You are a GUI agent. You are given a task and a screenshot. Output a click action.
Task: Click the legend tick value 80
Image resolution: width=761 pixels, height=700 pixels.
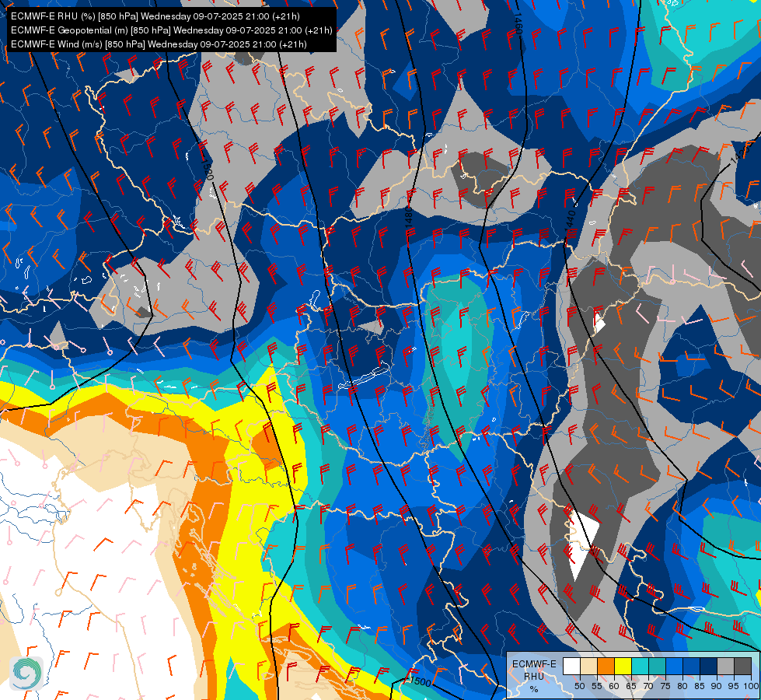coord(682,686)
